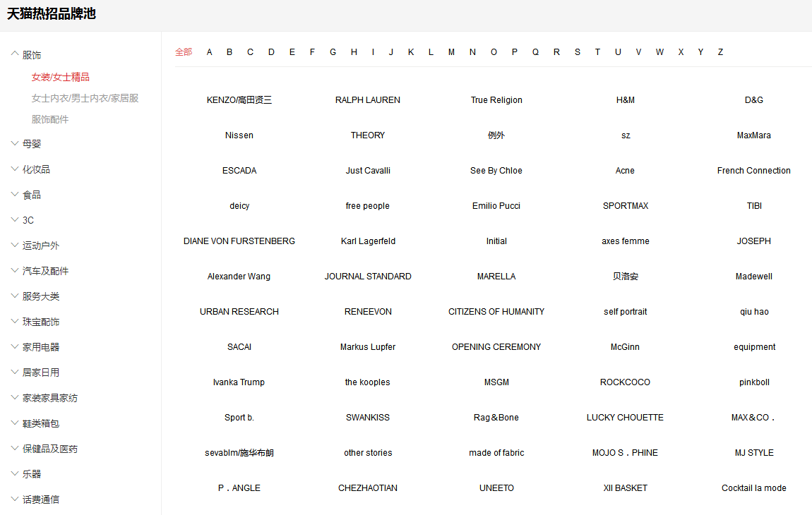
Task: Expand the 家装家具家纺 category
Action: tap(49, 397)
